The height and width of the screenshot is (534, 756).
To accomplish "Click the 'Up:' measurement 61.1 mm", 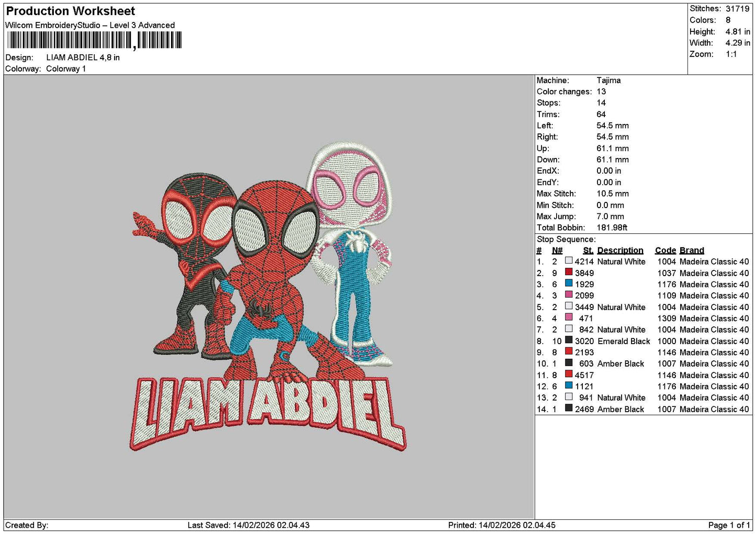I will pyautogui.click(x=613, y=148).
